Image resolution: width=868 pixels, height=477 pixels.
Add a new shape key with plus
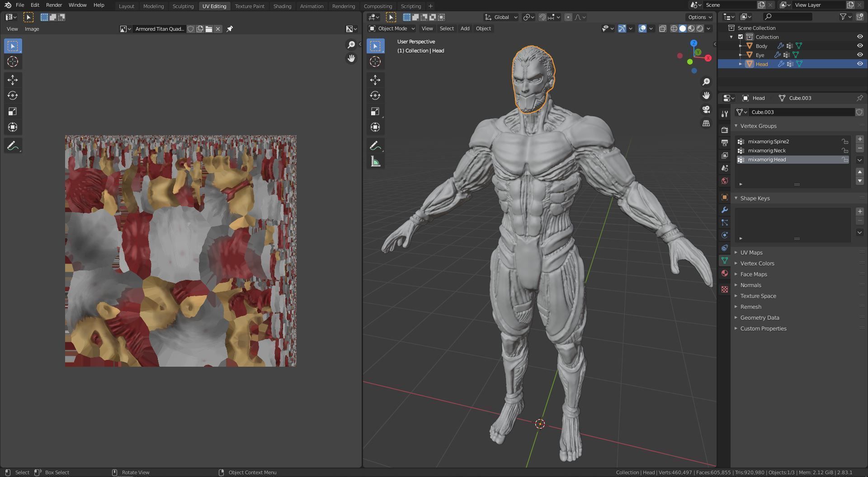pos(860,212)
